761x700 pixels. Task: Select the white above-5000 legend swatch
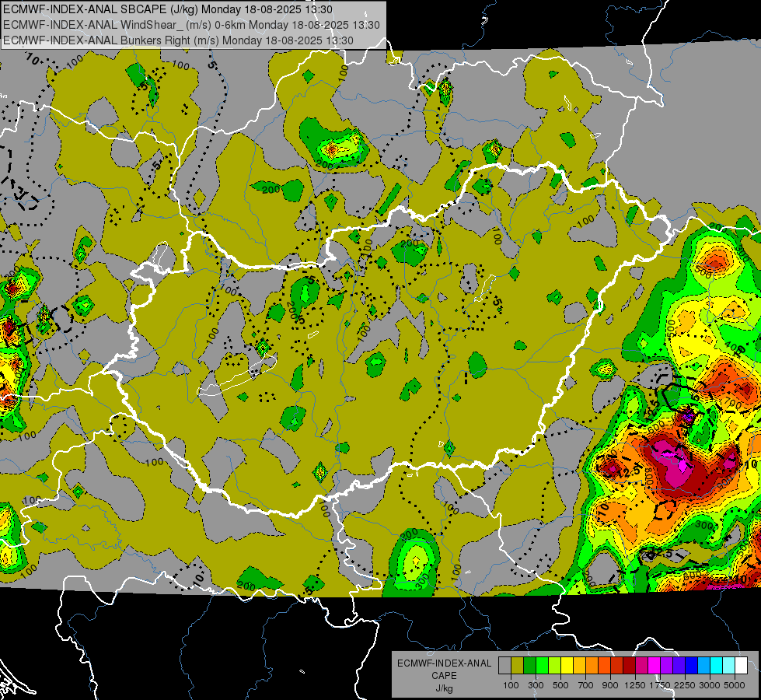741,666
